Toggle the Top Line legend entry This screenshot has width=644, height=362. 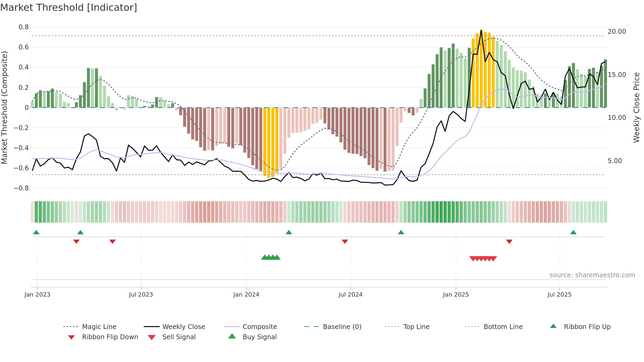pyautogui.click(x=407, y=327)
